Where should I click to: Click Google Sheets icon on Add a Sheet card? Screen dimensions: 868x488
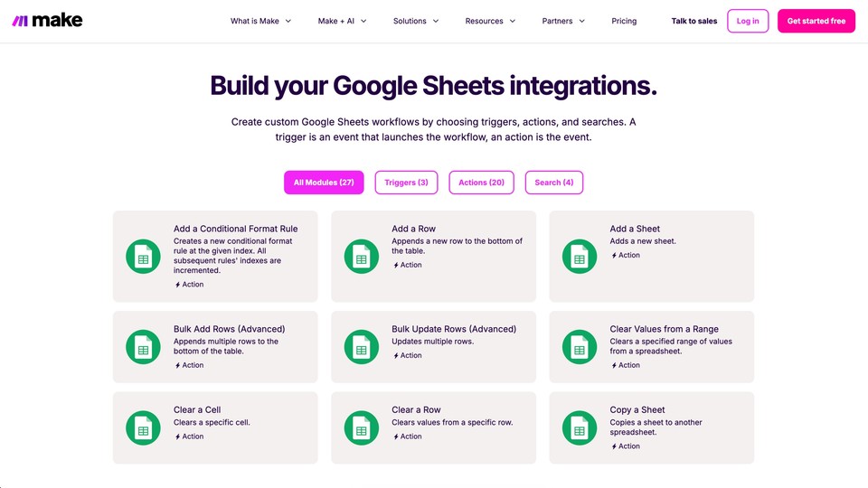(580, 256)
